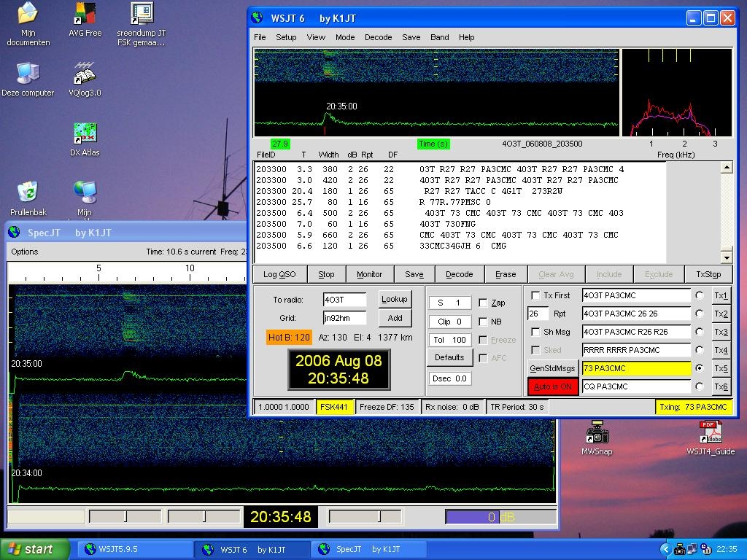
Task: Open the Band menu in WSJT 6
Action: click(439, 37)
